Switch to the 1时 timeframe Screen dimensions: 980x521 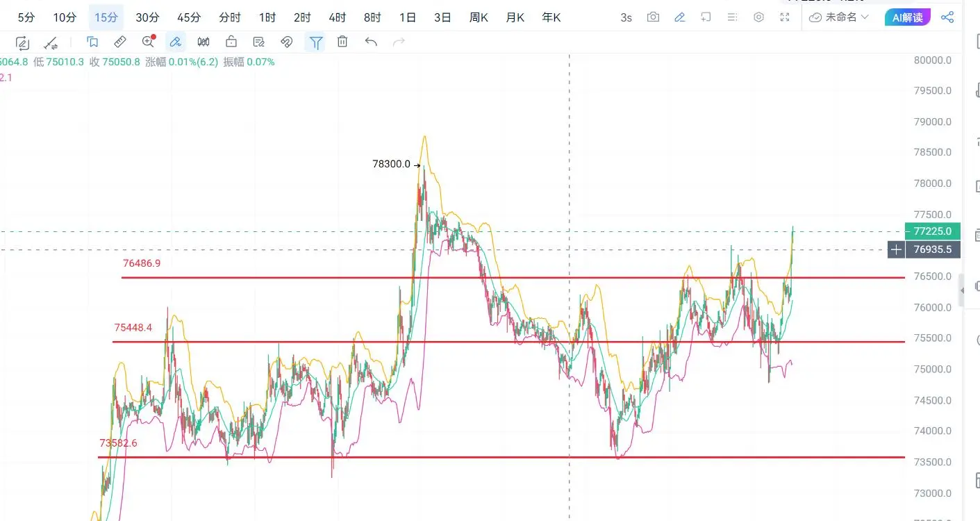267,17
